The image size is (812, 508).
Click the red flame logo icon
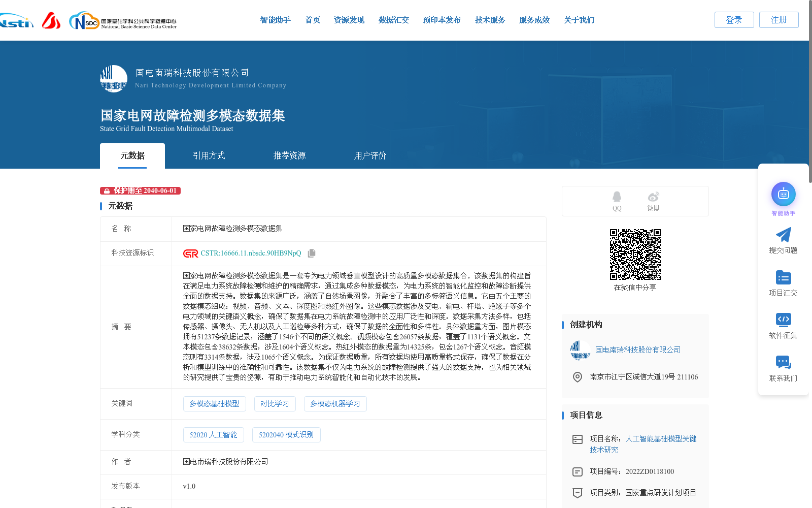51,20
